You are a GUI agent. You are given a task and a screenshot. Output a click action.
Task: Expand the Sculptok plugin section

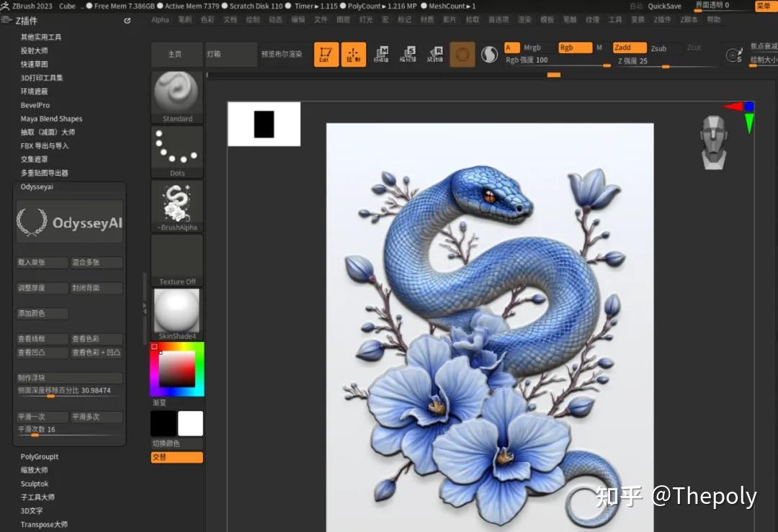click(35, 484)
